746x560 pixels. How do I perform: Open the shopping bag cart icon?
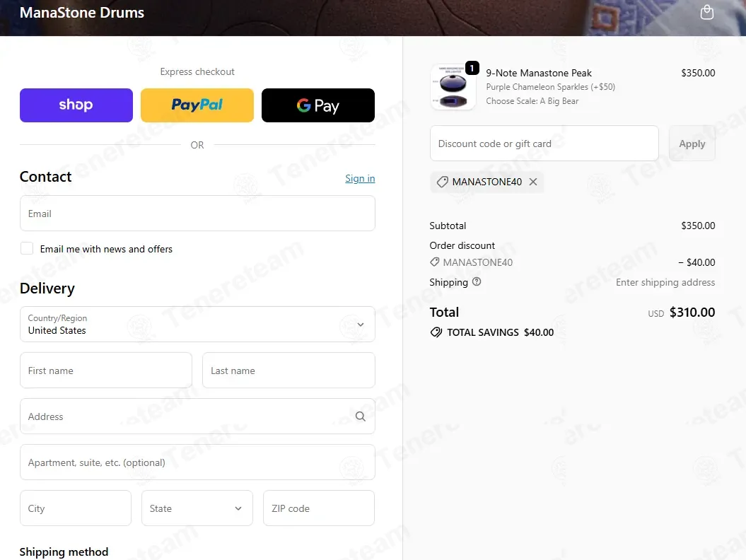(x=707, y=12)
